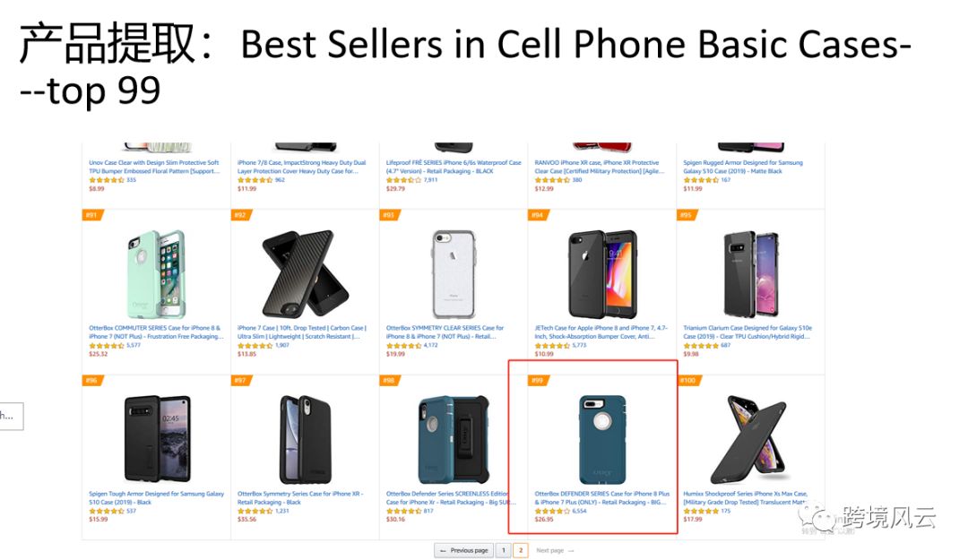Image resolution: width=968 pixels, height=560 pixels.
Task: Go to Previous page
Action: click(464, 550)
